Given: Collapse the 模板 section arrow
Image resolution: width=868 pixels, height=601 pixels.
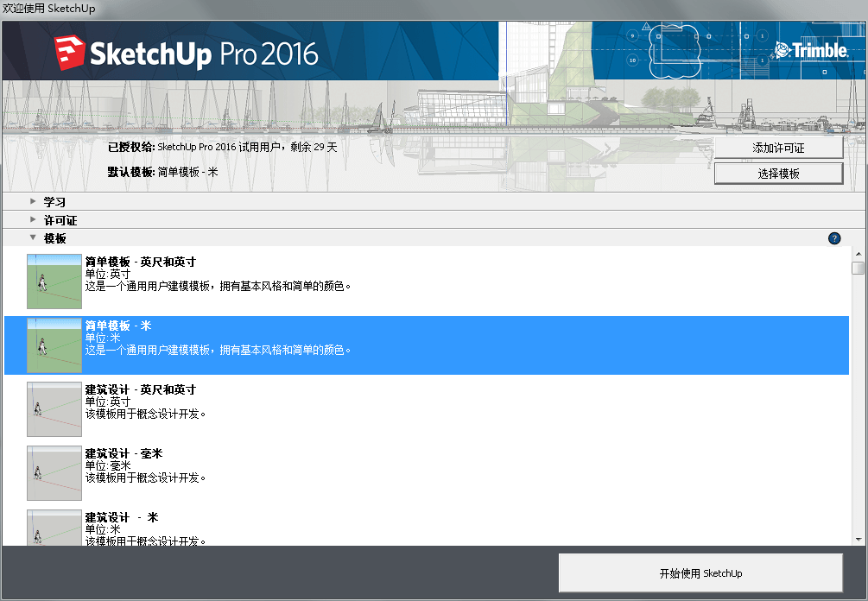Looking at the screenshot, I should (x=33, y=237).
